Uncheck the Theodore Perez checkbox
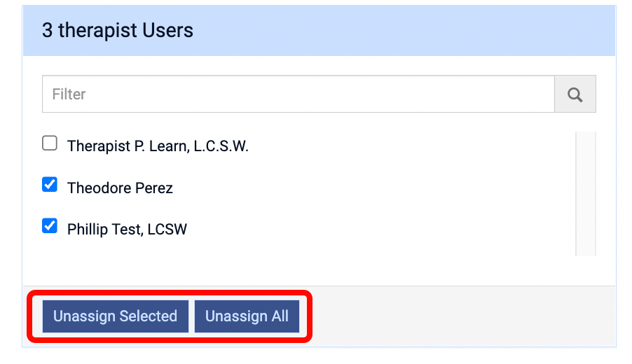Viewport: 632px width, 364px height. click(50, 185)
